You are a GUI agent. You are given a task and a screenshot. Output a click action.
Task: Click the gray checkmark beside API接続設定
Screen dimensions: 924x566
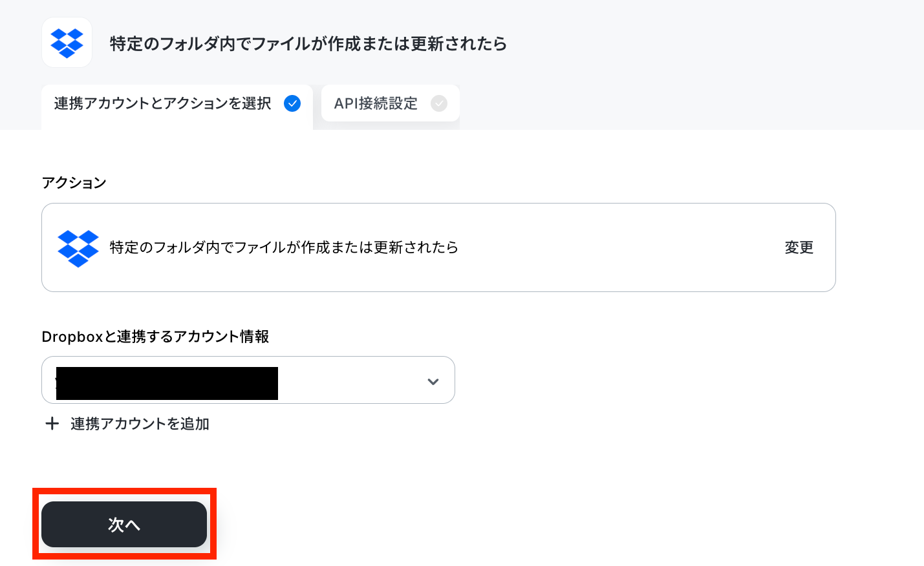click(439, 103)
